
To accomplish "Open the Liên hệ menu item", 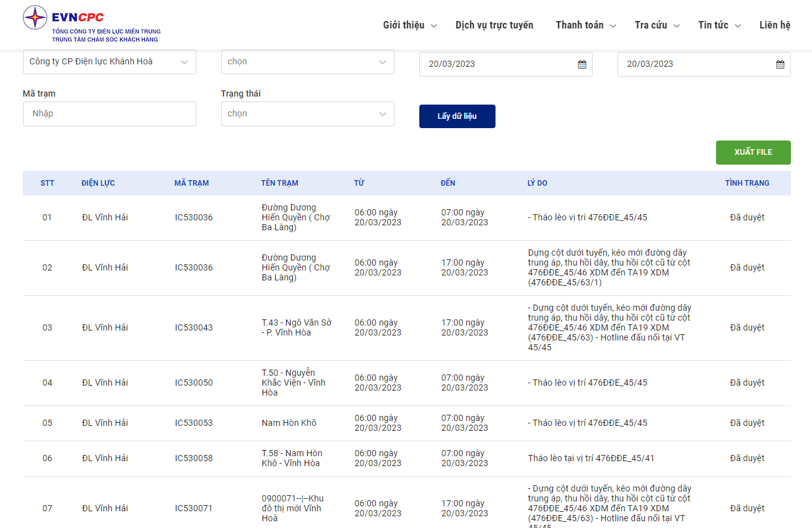I will [x=775, y=25].
